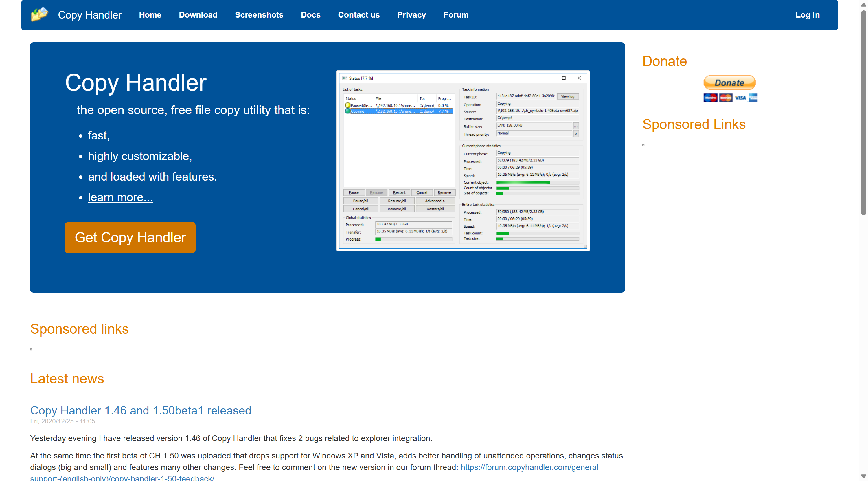Image resolution: width=868 pixels, height=481 pixels.
Task: Open the Forum link in navigation
Action: (456, 15)
